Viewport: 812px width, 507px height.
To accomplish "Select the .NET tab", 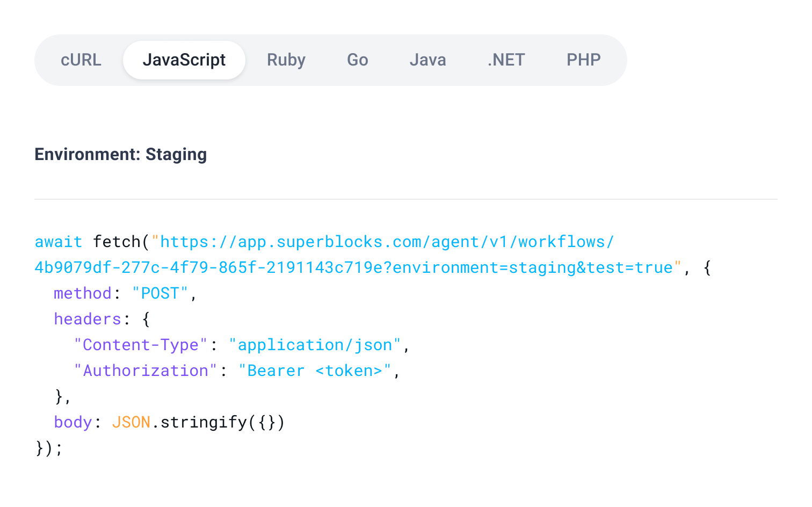I will pos(505,60).
